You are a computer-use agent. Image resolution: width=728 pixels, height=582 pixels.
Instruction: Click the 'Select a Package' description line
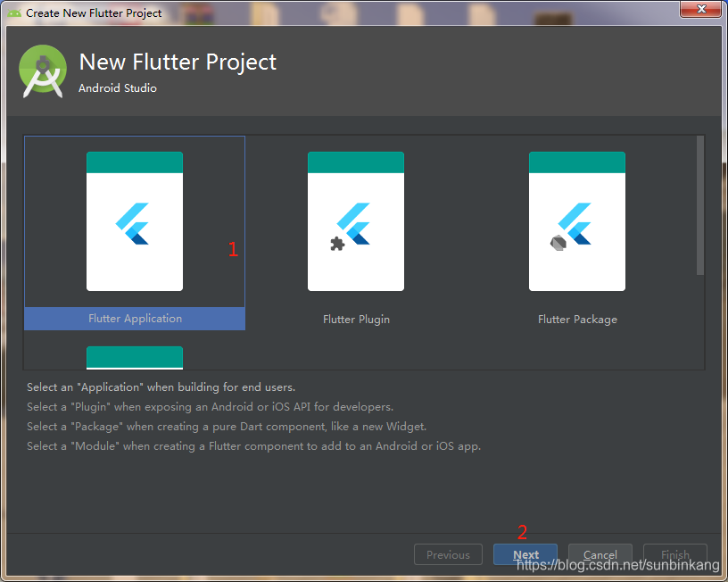coord(227,427)
